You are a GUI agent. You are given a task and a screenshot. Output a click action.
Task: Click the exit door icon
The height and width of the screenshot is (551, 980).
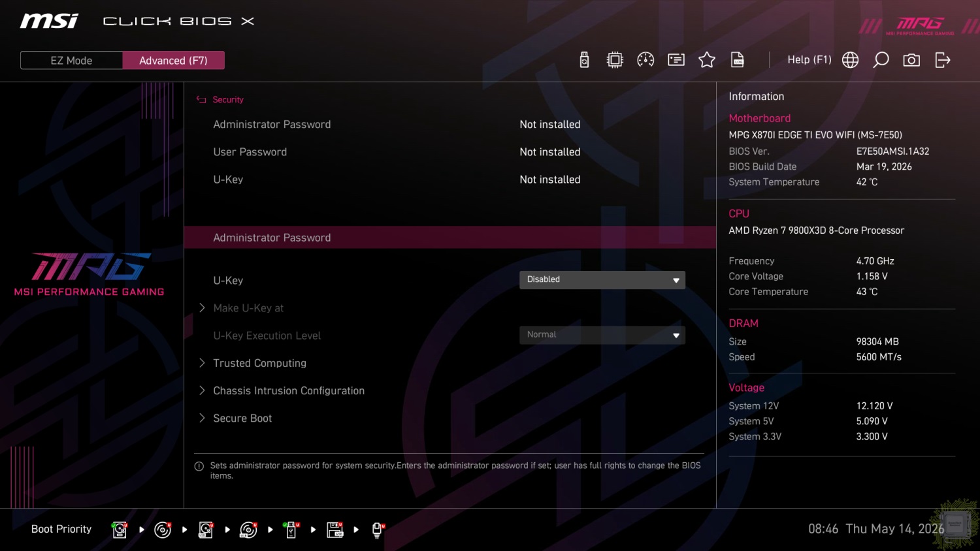pos(943,60)
